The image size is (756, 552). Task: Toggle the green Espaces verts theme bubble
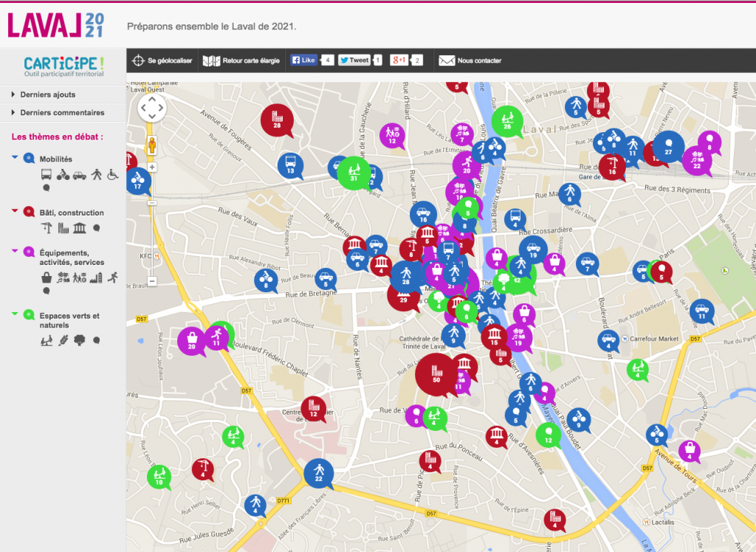(x=29, y=315)
